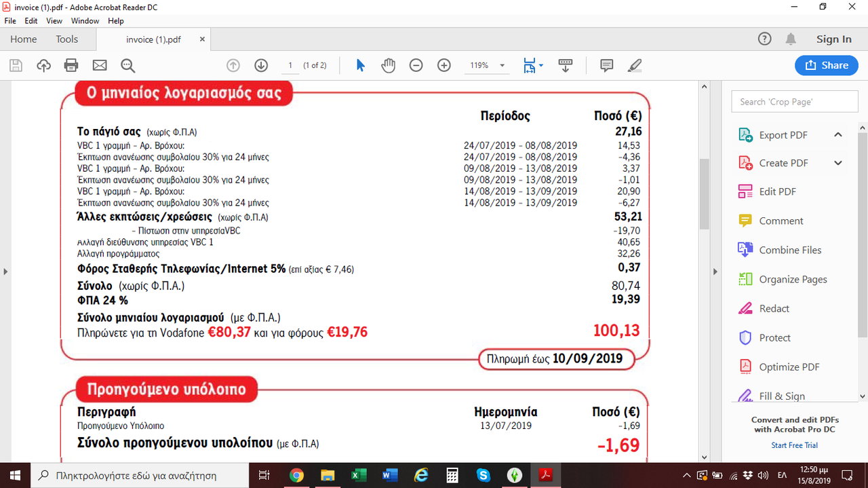The image size is (868, 488).
Task: Collapse the Export PDF chevron
Action: click(x=838, y=134)
